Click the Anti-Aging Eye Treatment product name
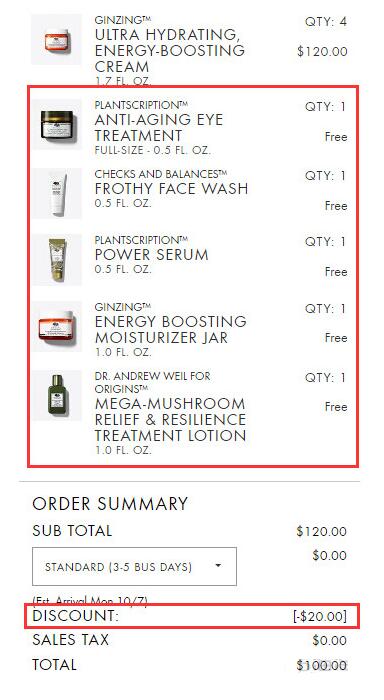 (x=159, y=128)
